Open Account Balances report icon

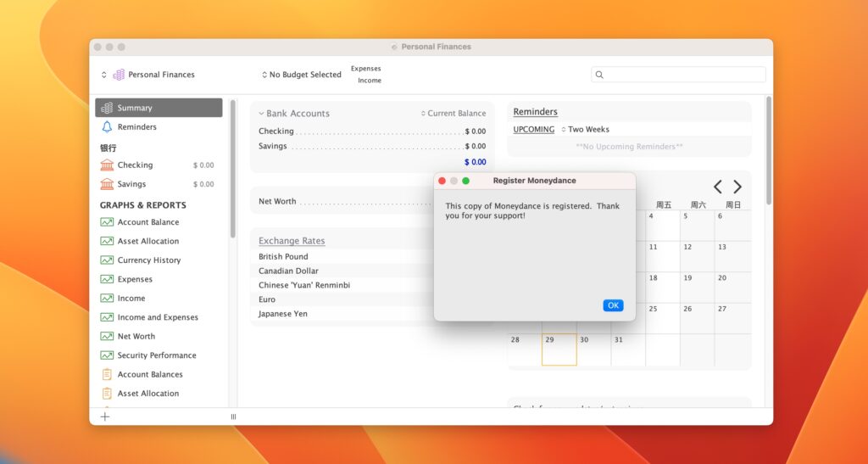click(107, 374)
